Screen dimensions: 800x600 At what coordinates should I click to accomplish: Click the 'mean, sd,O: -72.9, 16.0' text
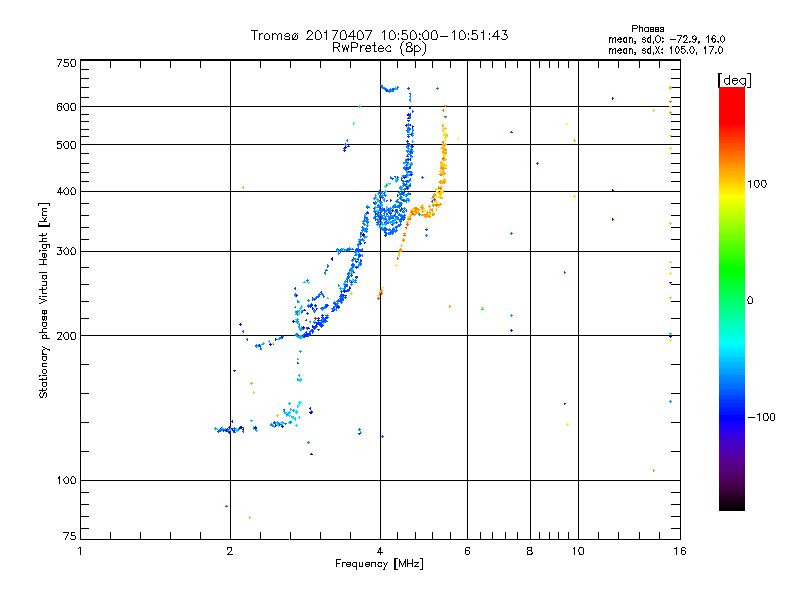click(x=666, y=39)
